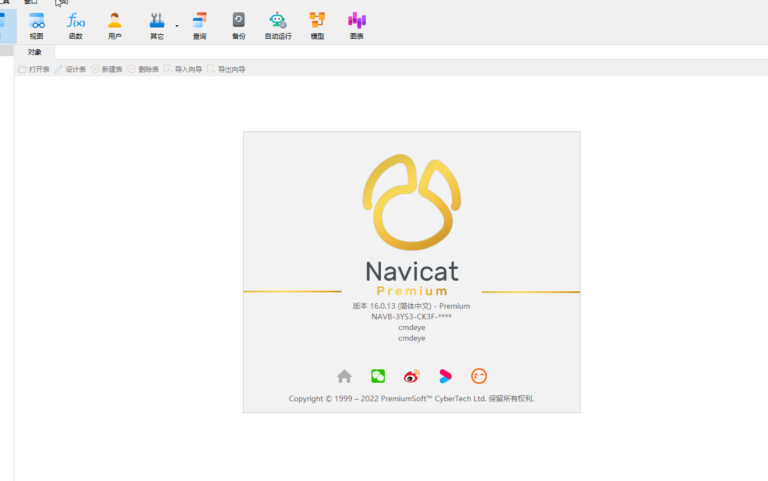
Task: Click the Weibo icon in About dialog
Action: point(411,376)
